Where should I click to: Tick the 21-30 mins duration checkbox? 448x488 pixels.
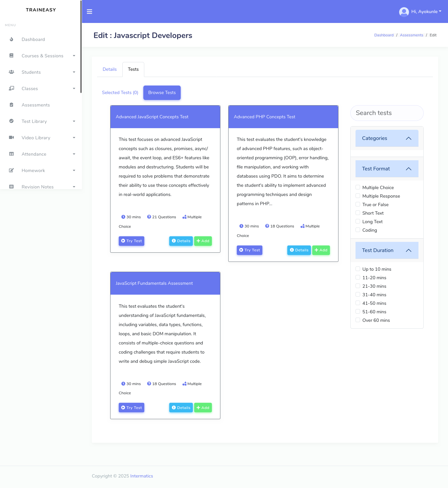(x=358, y=286)
